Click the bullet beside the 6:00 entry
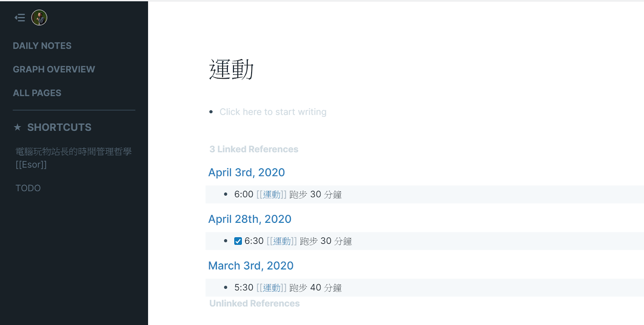The width and height of the screenshot is (644, 325). (x=225, y=195)
